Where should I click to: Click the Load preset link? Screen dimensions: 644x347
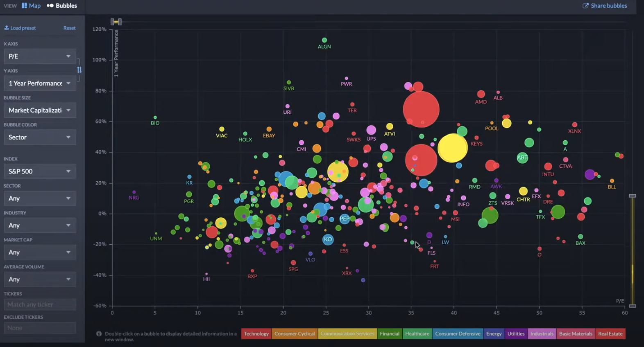[20, 28]
